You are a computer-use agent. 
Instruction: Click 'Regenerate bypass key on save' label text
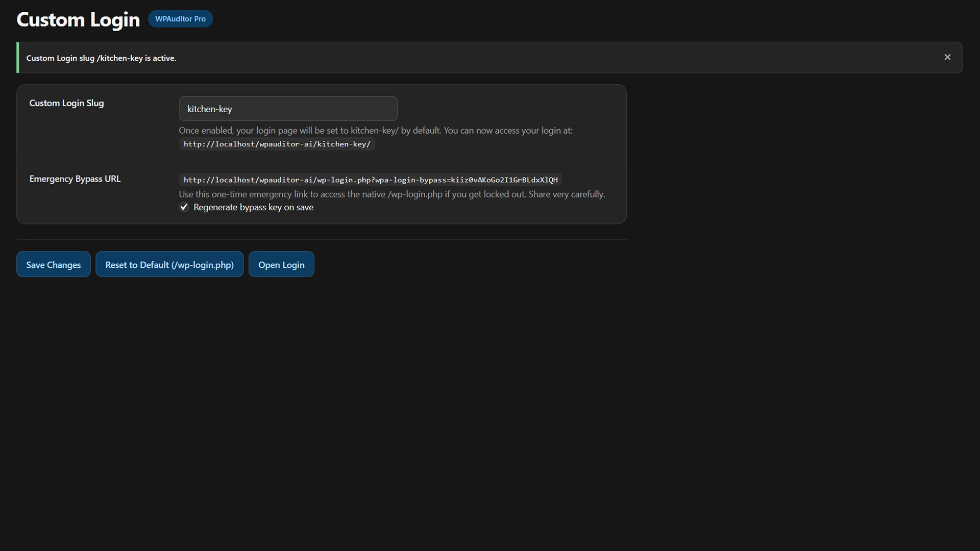253,207
